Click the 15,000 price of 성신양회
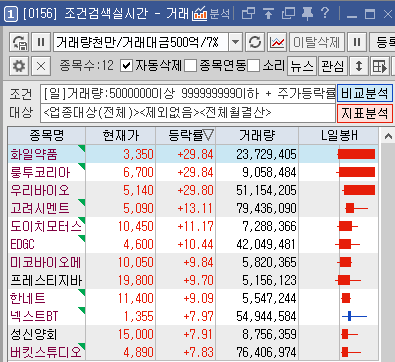This screenshot has height=362, width=395. pos(136,334)
